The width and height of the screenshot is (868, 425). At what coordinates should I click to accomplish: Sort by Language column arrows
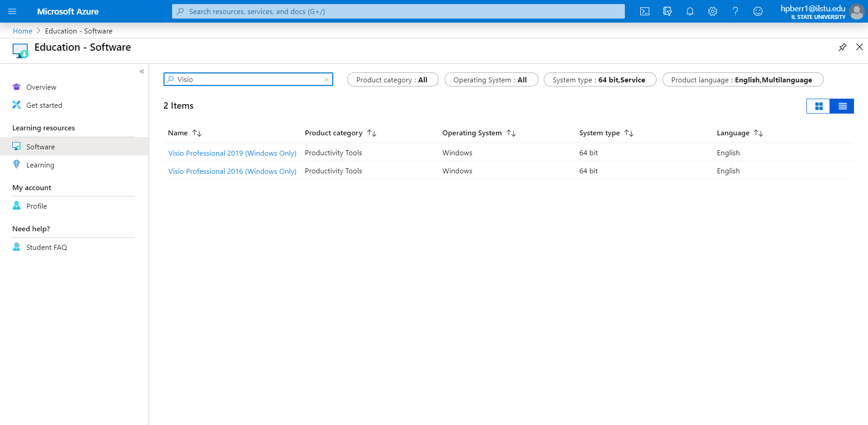pos(758,133)
